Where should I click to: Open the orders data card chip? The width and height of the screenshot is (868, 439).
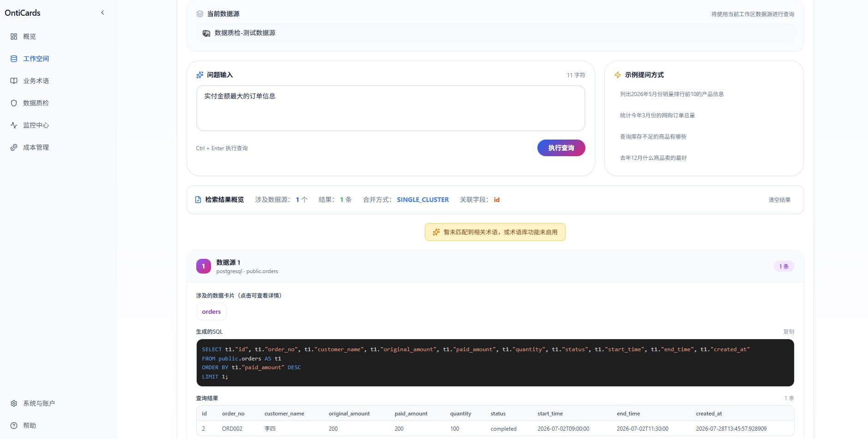tap(211, 311)
